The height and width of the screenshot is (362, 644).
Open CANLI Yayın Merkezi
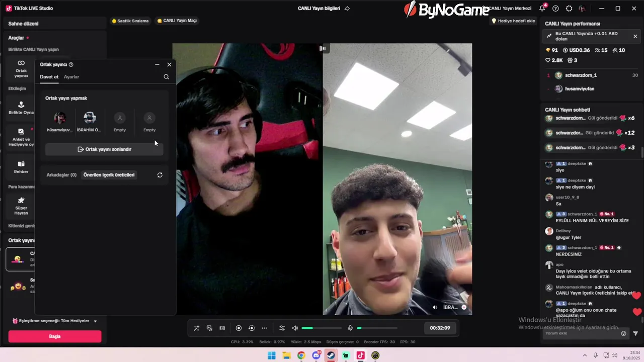pyautogui.click(x=510, y=9)
